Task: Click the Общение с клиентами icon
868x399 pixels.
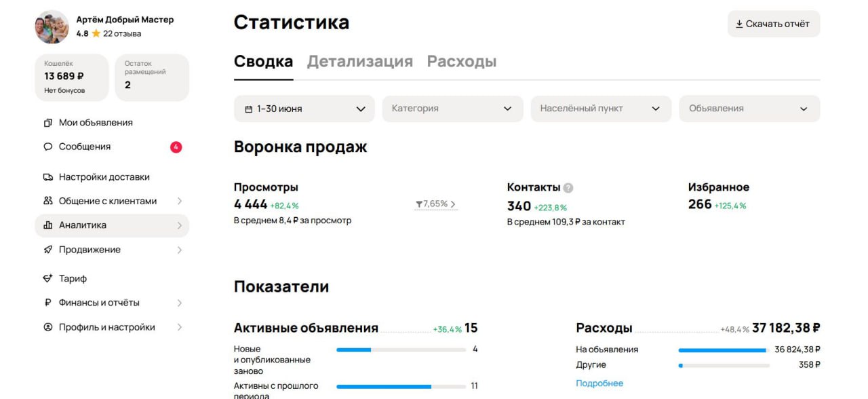Action: coord(47,201)
